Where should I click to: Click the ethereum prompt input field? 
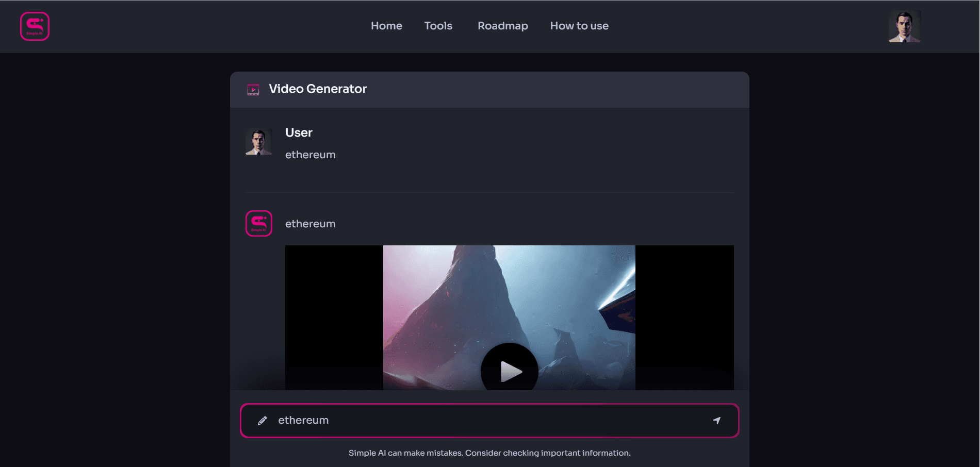464,420
